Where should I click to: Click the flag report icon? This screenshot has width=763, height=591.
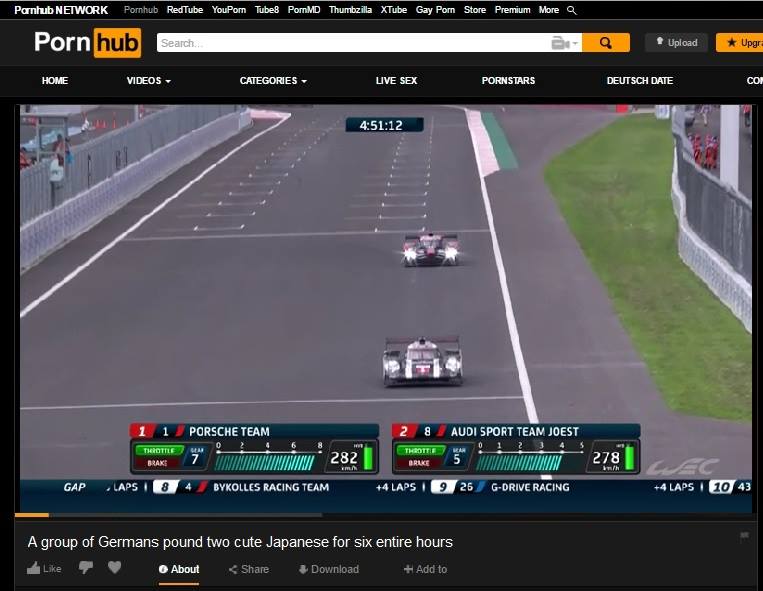(x=744, y=537)
